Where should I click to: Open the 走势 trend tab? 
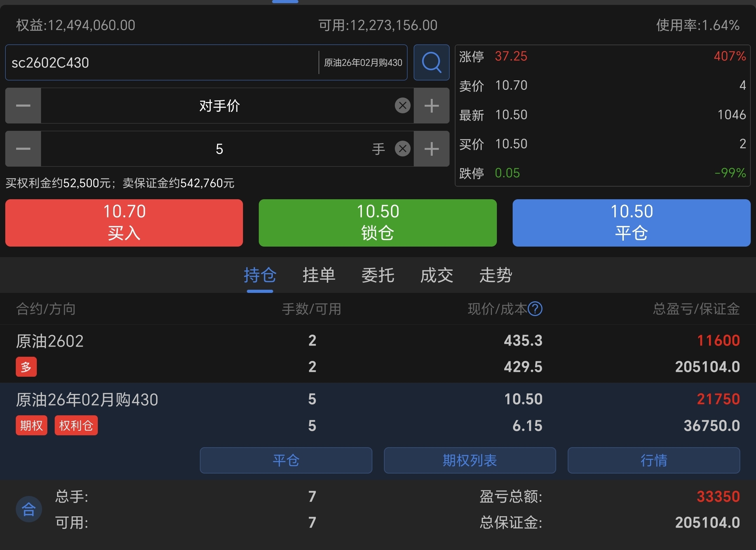coord(495,275)
